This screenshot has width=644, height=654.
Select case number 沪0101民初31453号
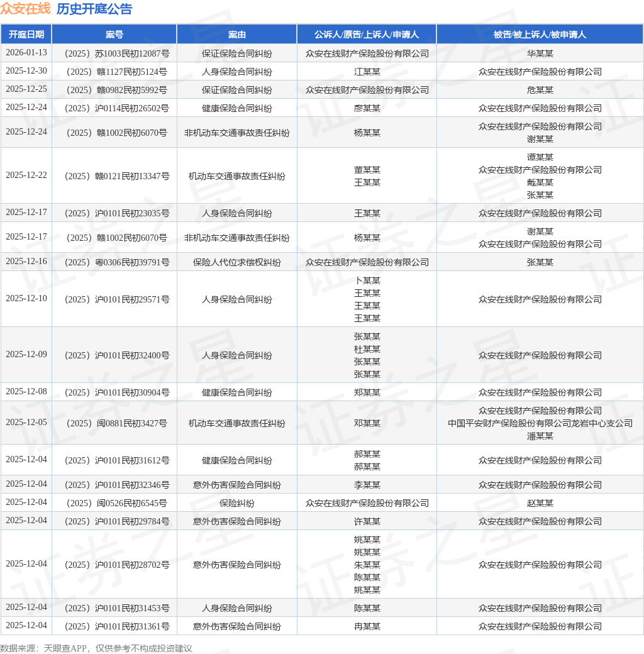117,609
